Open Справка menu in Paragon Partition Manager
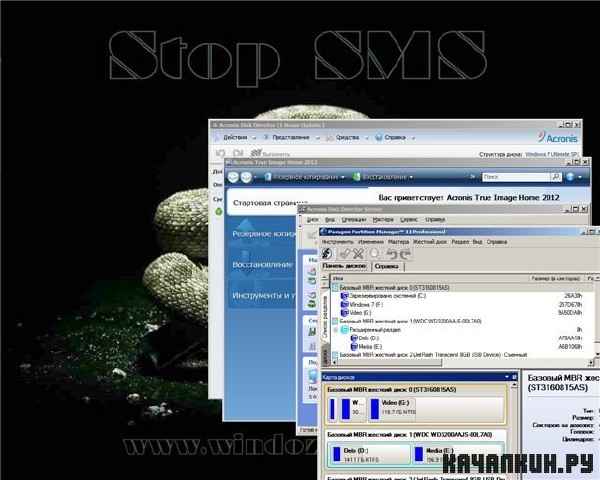 tap(497, 242)
